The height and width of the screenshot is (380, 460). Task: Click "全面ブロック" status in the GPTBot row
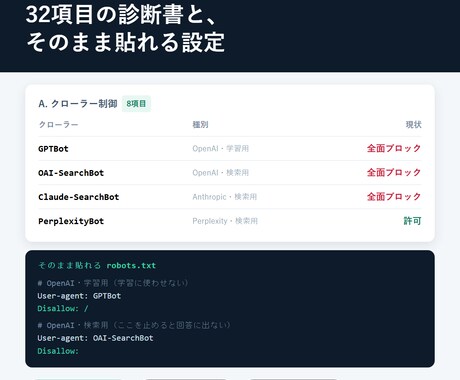(x=394, y=148)
